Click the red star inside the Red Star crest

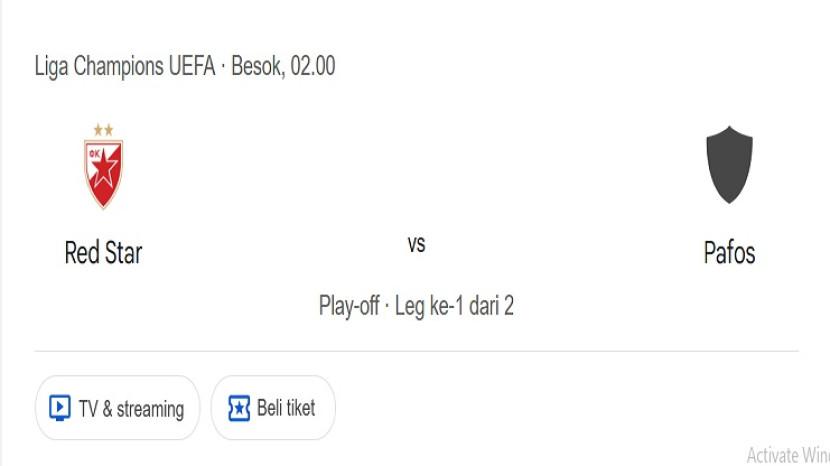(x=103, y=173)
